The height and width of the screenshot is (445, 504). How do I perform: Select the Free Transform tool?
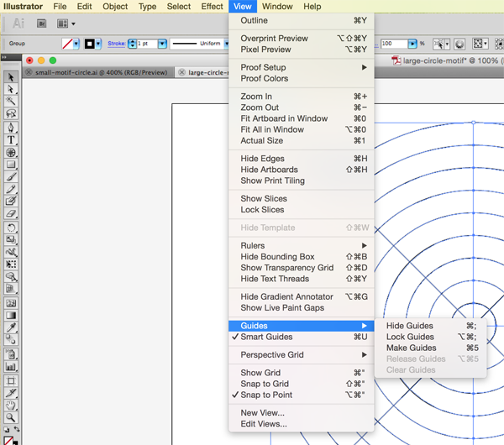[11, 264]
